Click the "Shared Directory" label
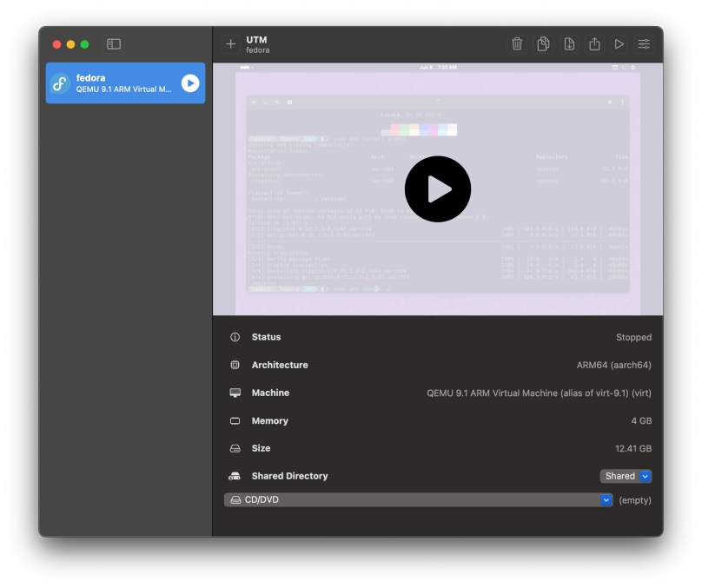 (289, 476)
